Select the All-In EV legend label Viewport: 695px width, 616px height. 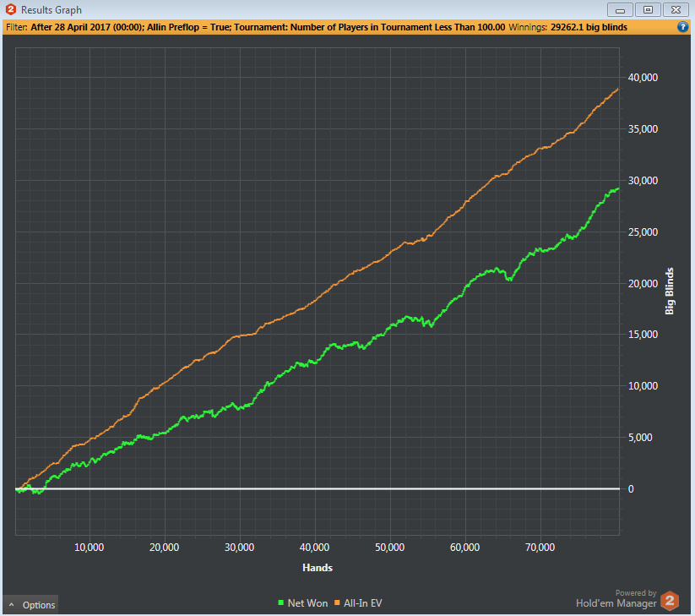click(363, 603)
